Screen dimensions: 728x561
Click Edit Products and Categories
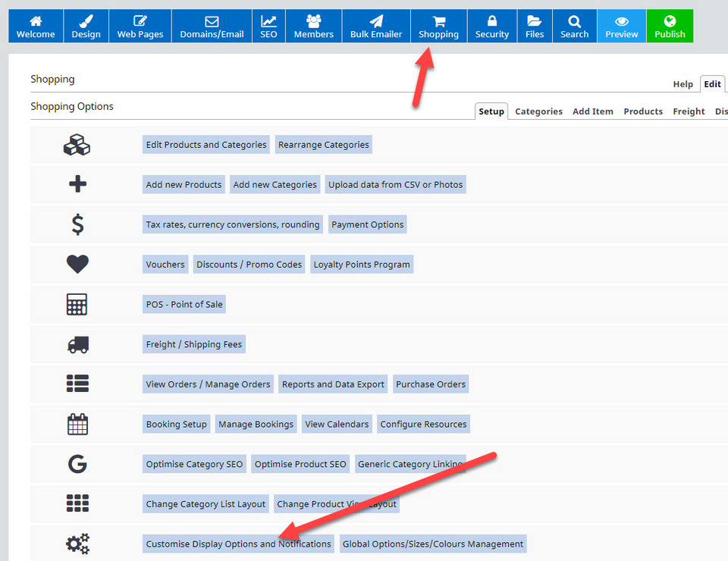pos(206,145)
